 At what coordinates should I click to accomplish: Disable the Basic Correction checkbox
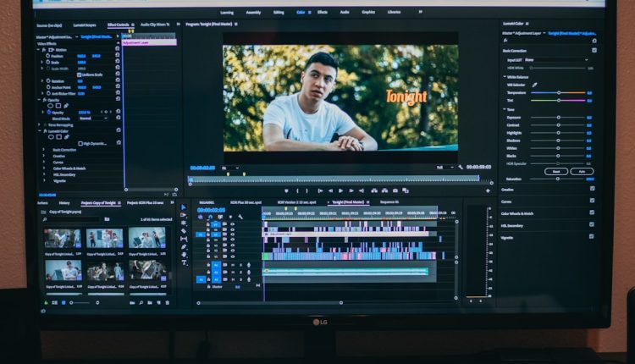594,51
